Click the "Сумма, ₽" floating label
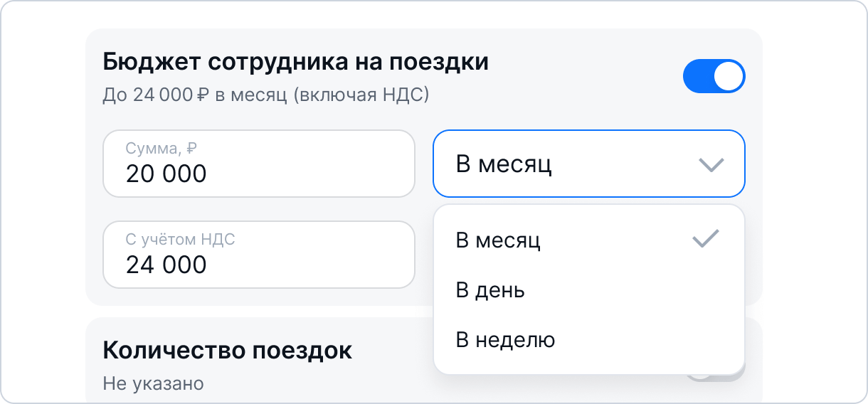This screenshot has width=868, height=404. tap(162, 149)
